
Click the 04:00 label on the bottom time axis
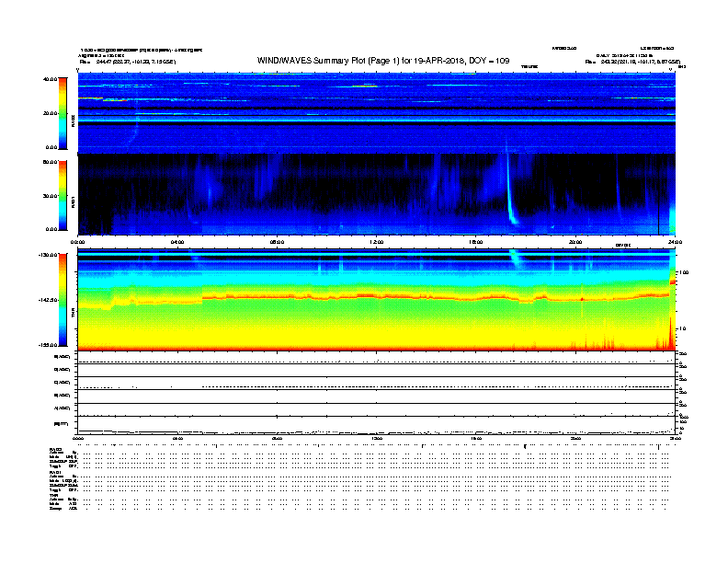click(x=177, y=438)
